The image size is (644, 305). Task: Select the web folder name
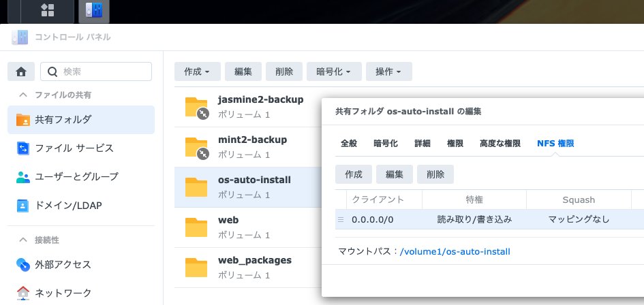tap(228, 221)
